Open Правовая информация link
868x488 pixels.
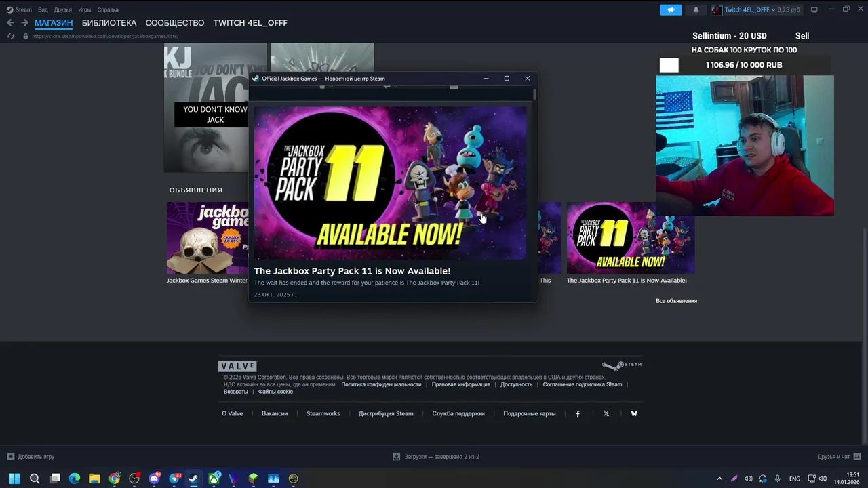[461, 384]
